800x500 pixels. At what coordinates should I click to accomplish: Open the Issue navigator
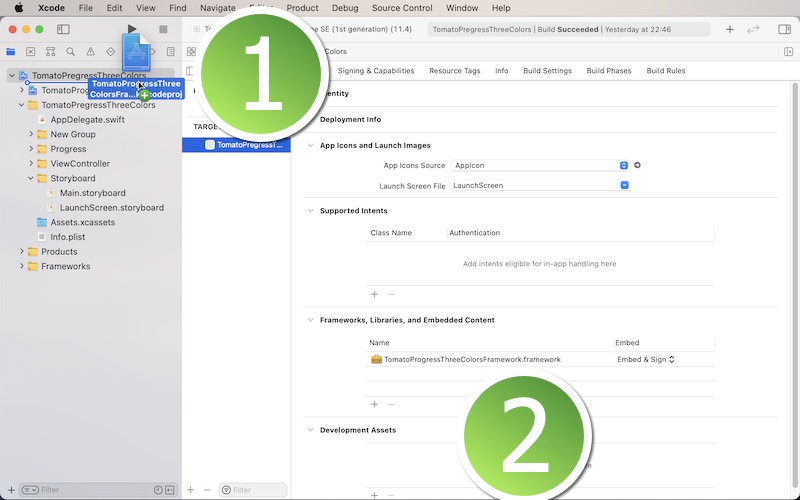point(90,52)
